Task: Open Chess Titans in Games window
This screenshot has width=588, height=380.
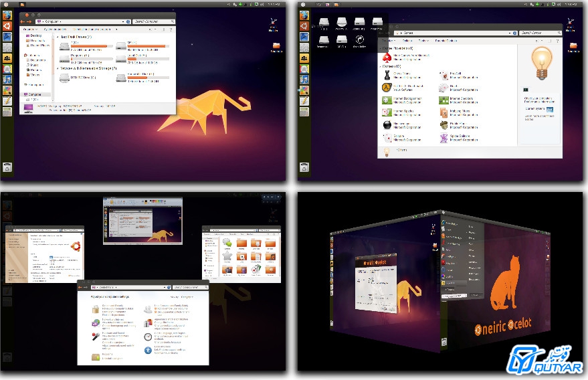Action: [x=387, y=75]
